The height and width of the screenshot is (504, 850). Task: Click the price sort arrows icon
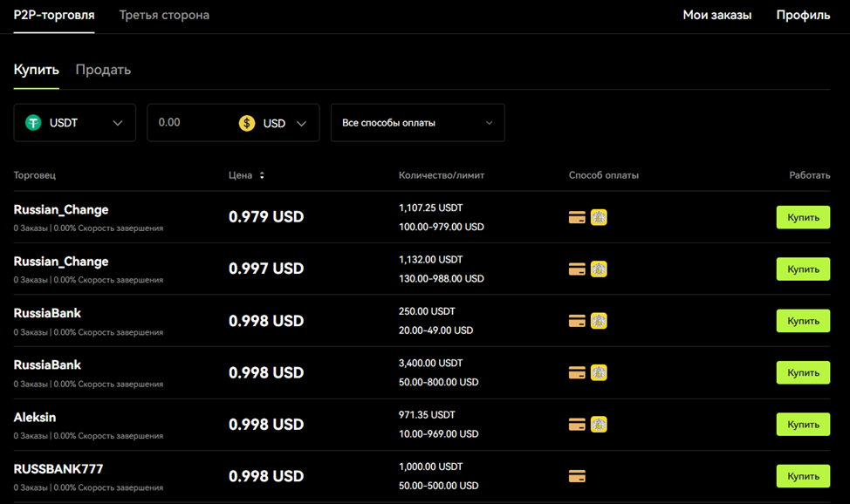coord(262,175)
